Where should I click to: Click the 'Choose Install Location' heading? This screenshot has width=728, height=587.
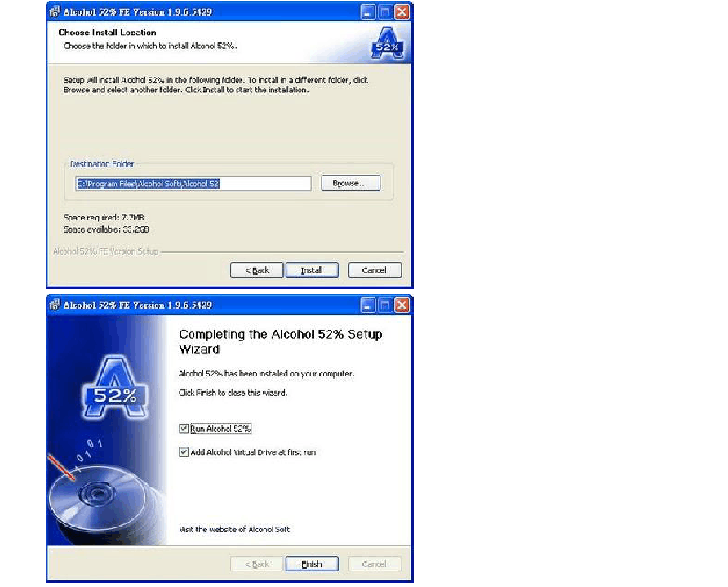107,32
